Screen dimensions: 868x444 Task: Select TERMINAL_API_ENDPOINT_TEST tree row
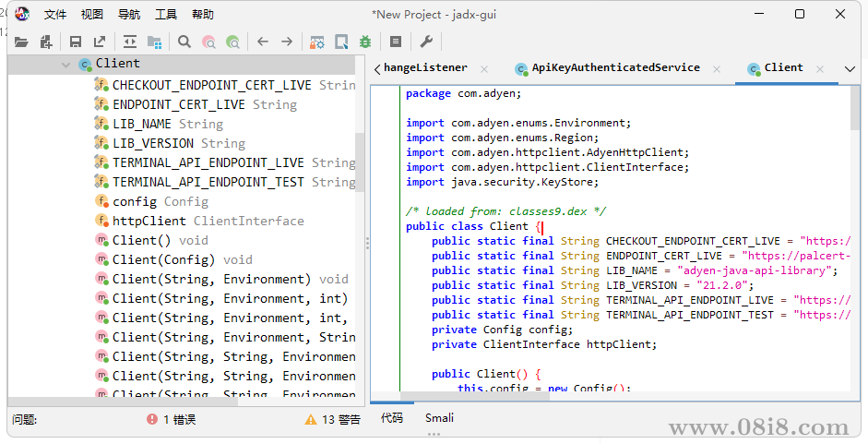(225, 182)
